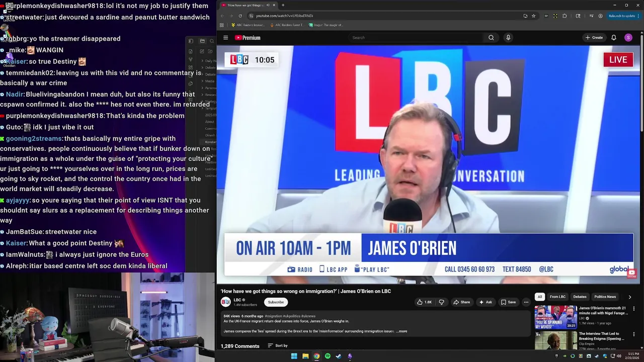Image resolution: width=644 pixels, height=362 pixels.
Task: Subscribe to the LBC channel
Action: pos(276,302)
